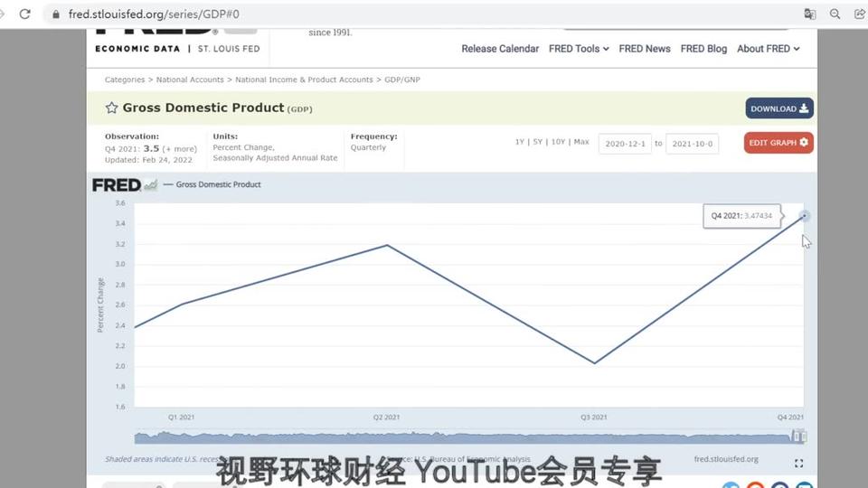
Task: Click the fred.stlouisfed.org link below chart
Action: [726, 459]
